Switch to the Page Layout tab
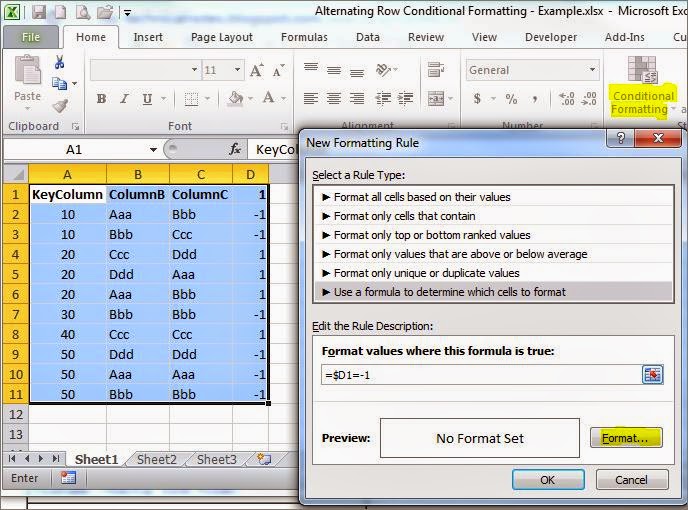688x510 pixels. [222, 37]
